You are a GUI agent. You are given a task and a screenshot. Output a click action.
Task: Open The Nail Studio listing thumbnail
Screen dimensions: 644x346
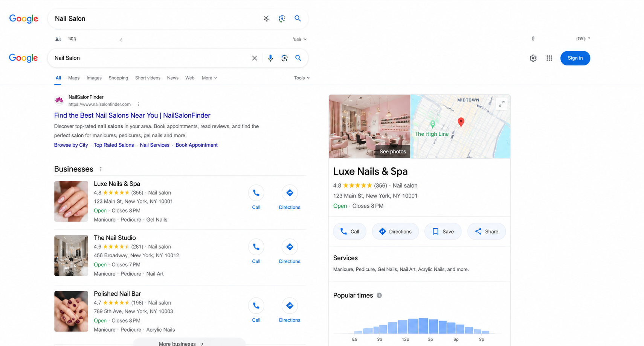point(71,255)
